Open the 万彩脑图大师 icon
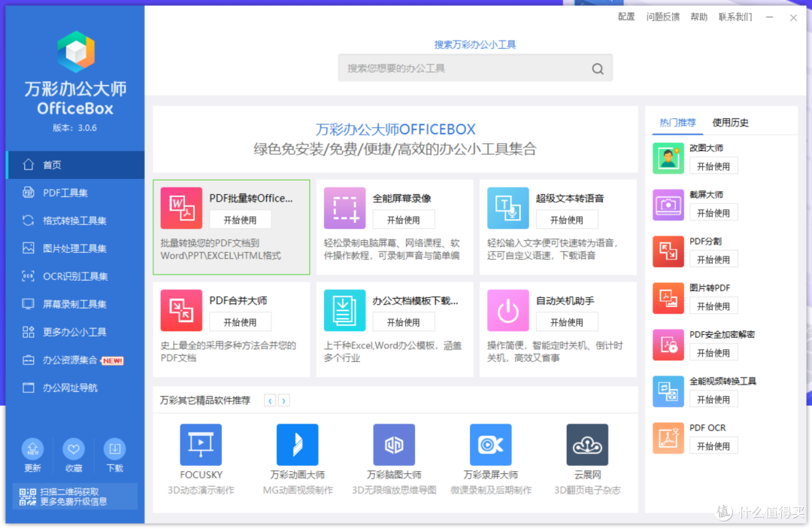This screenshot has width=812, height=529. 394,445
